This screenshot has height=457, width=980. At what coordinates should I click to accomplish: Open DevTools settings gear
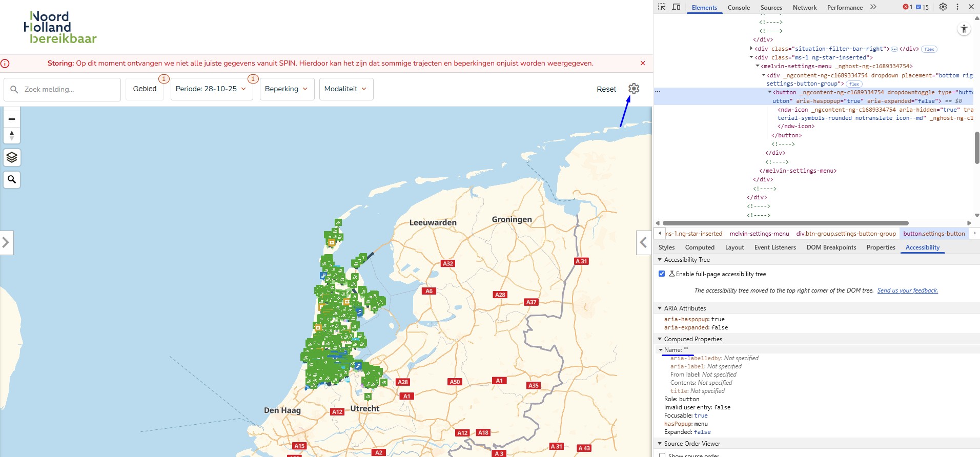(943, 7)
